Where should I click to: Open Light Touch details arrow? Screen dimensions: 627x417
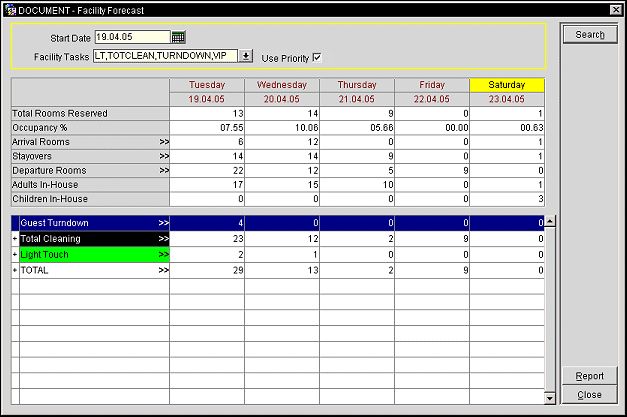(163, 254)
